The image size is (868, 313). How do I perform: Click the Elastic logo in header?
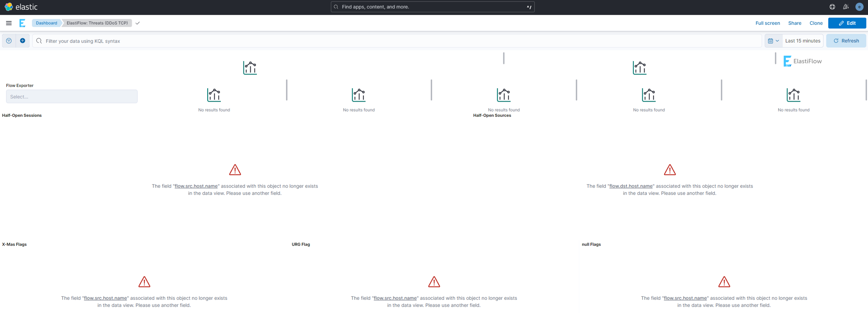21,7
